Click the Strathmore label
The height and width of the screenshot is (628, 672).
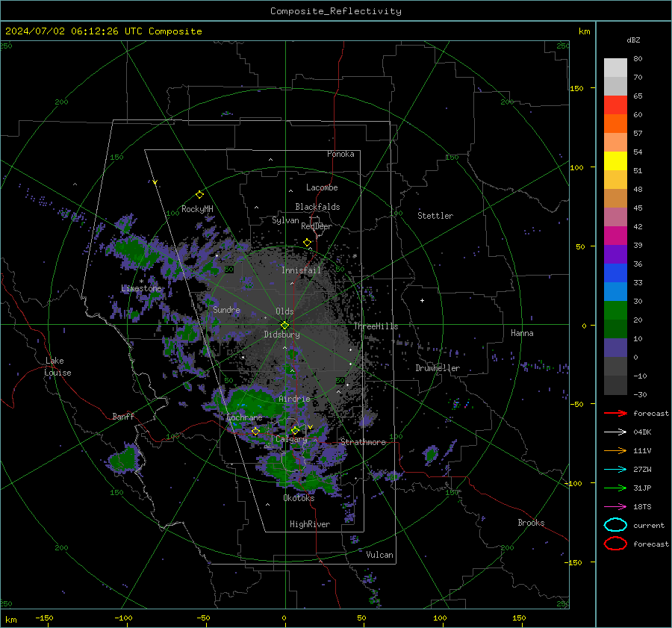coord(364,442)
